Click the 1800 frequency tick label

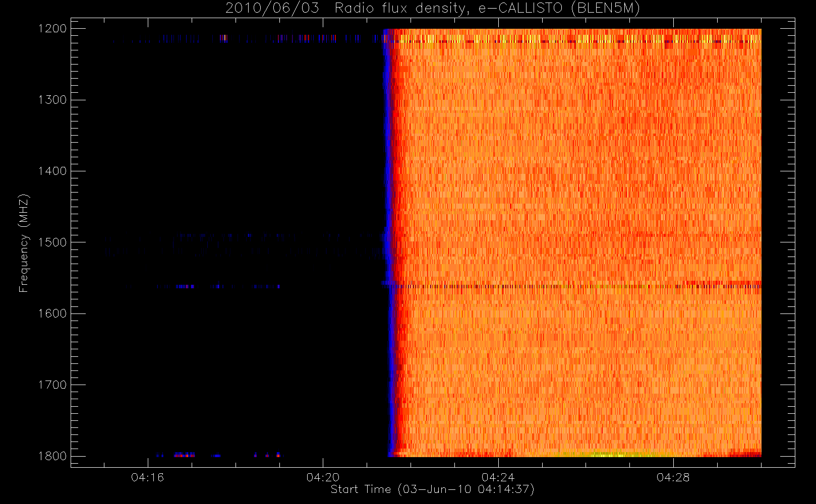pyautogui.click(x=52, y=456)
